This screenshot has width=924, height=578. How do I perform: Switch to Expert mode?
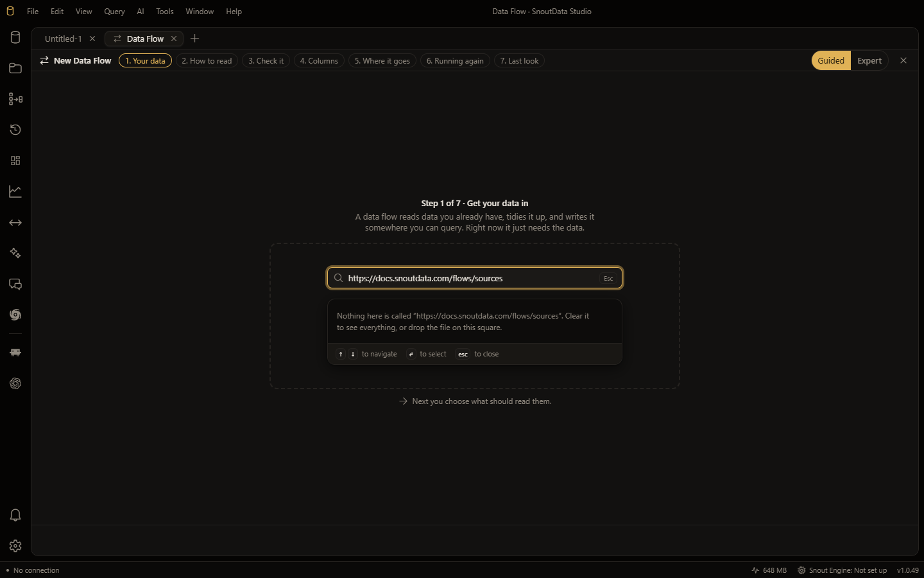coord(869,60)
